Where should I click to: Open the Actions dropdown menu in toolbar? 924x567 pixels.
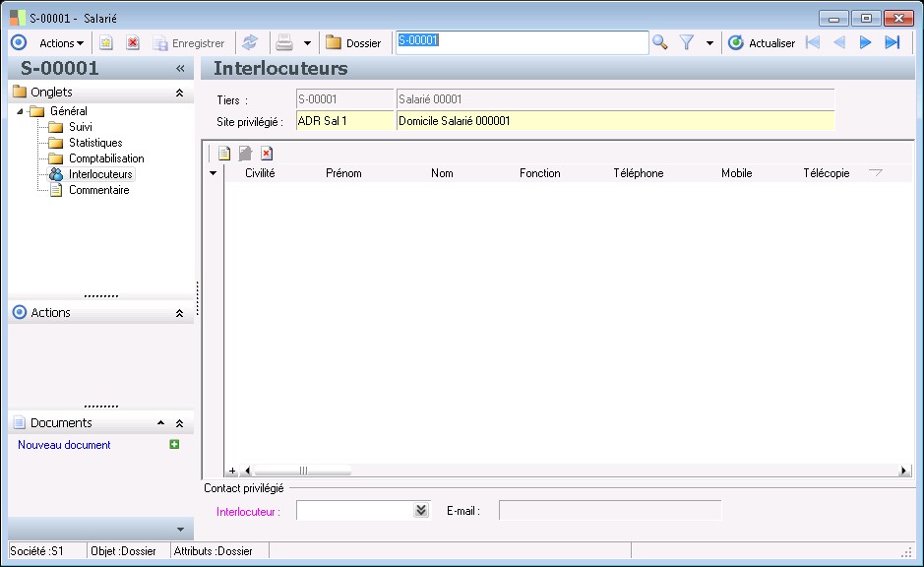click(61, 42)
